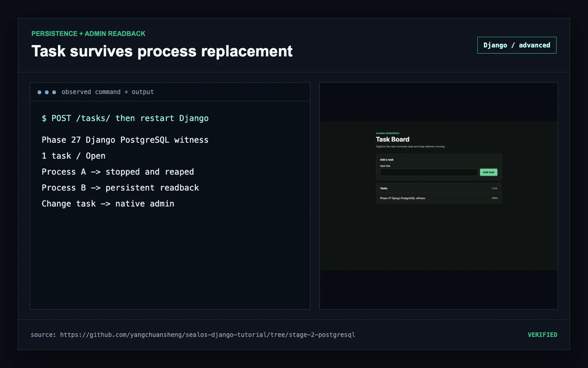The image size is (588, 368).
Task: Focus the Task title input field
Action: pos(429,172)
